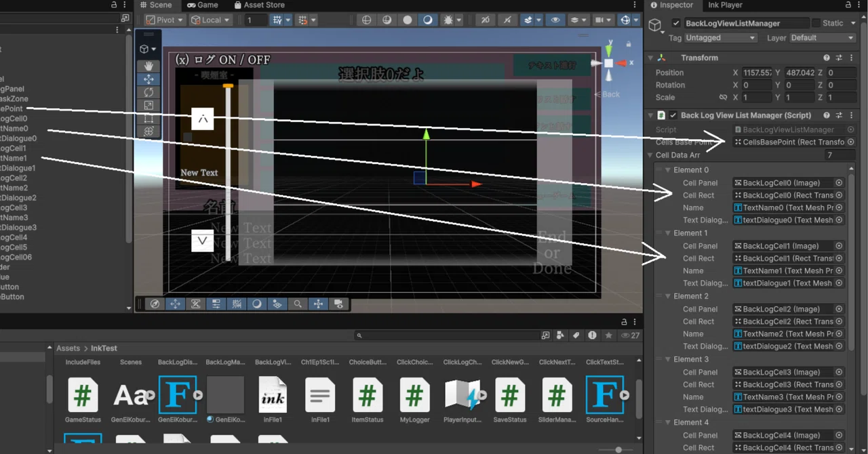Click the object picker for Cells Base Point
Viewport: 868px width, 454px height.
click(851, 142)
